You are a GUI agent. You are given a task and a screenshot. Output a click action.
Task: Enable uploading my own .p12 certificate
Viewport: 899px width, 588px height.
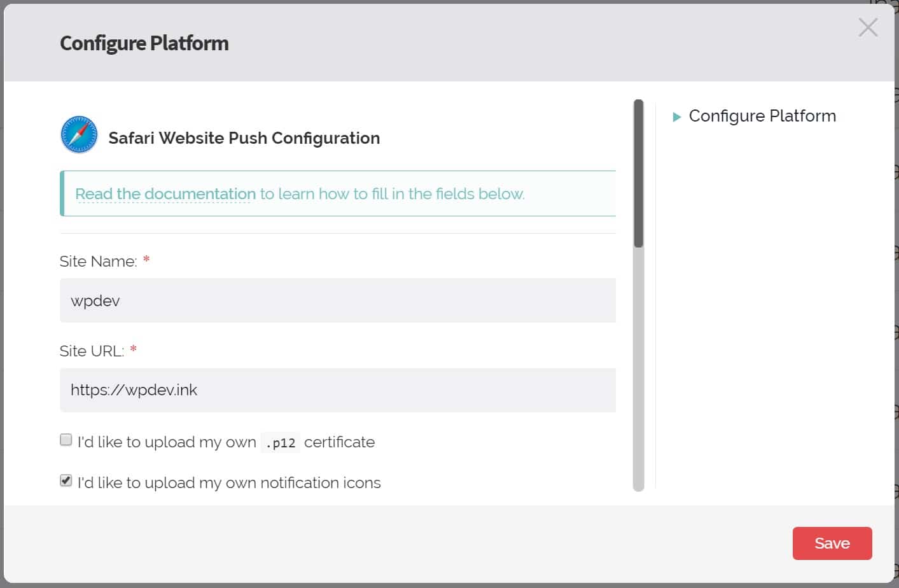point(66,439)
